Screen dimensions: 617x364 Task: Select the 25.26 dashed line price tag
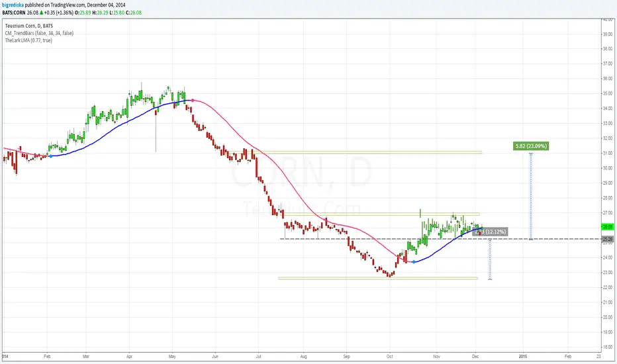pos(608,239)
